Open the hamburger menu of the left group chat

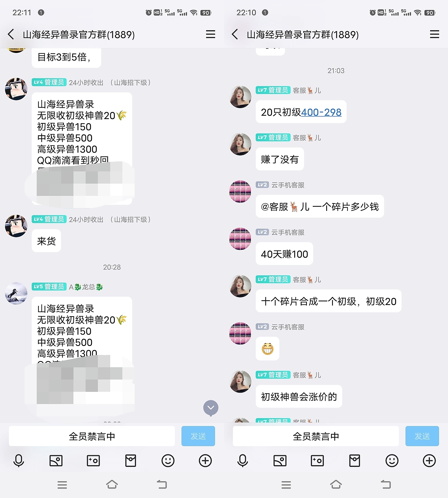(211, 34)
